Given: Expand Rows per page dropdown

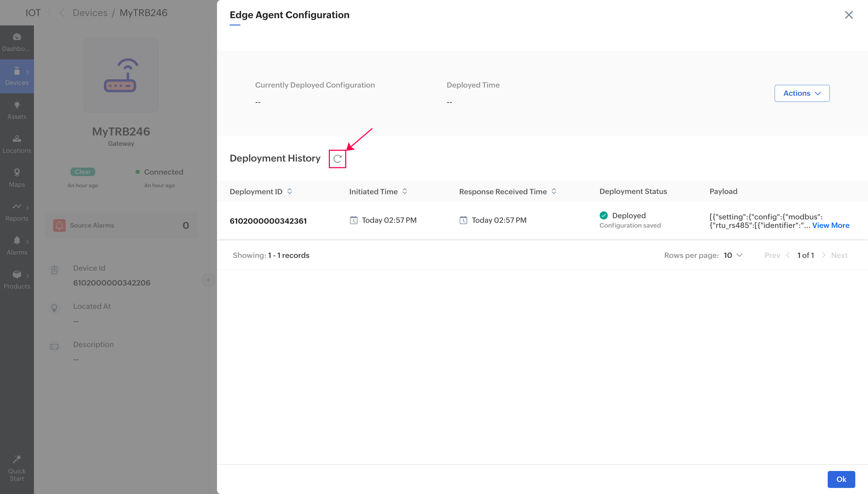Looking at the screenshot, I should 733,255.
